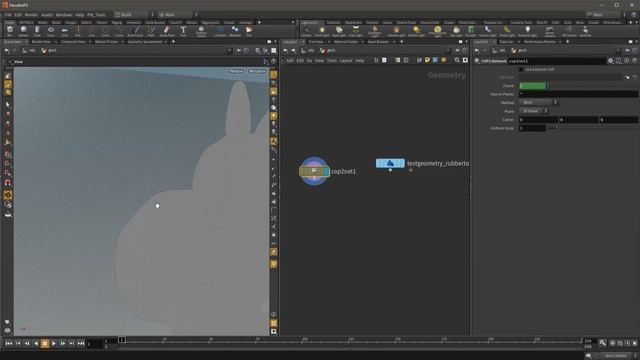
Task: Open the Windows menu
Action: click(x=64, y=15)
